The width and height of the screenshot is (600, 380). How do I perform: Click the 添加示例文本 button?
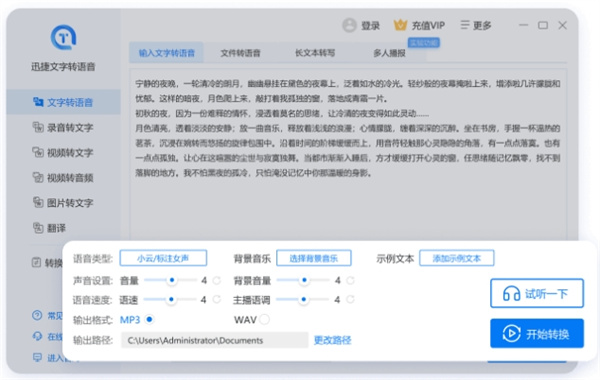click(x=457, y=258)
